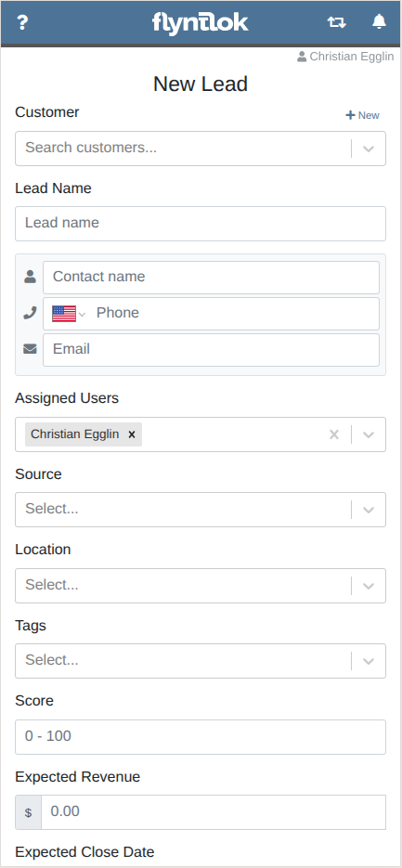
Task: Click into the Phone number field
Action: click(x=234, y=314)
